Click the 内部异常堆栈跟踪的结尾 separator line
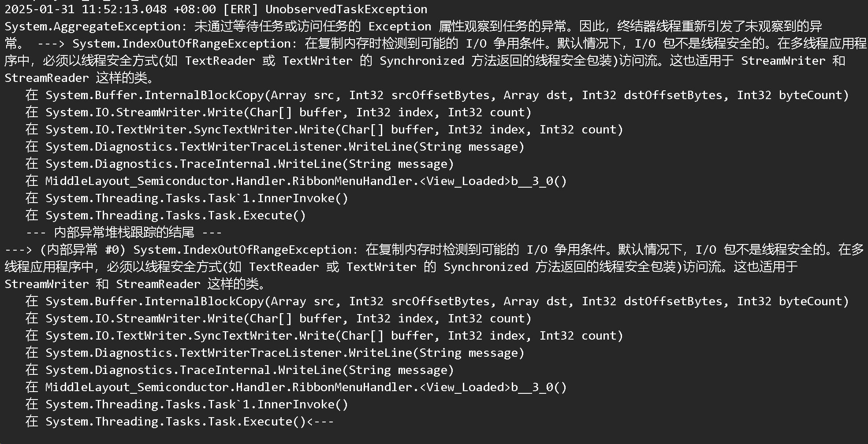Screen dimensions: 868x444 coord(123,233)
